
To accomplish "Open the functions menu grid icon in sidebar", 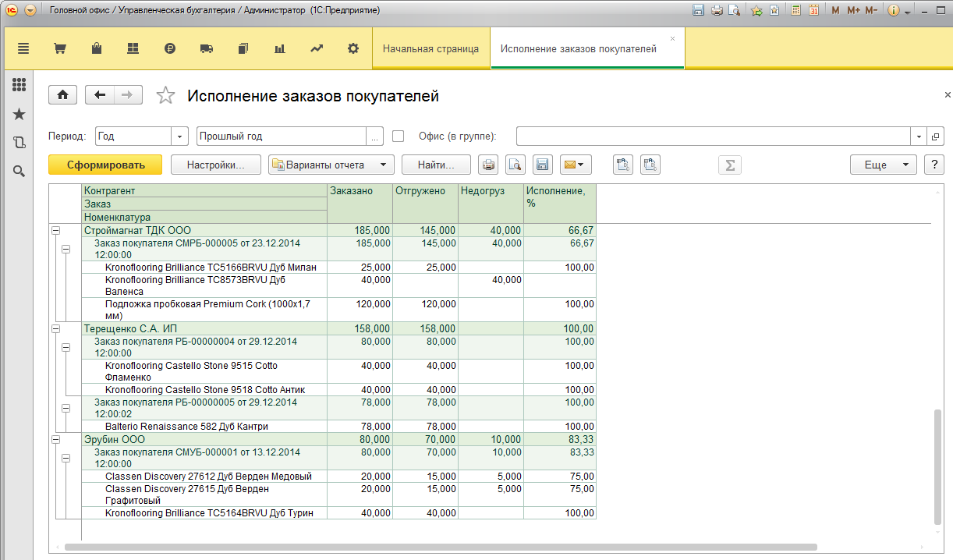I will pos(19,85).
